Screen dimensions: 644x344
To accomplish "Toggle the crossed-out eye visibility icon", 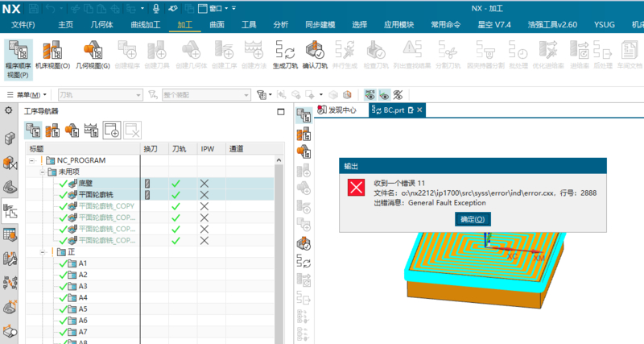I will coord(397,94).
